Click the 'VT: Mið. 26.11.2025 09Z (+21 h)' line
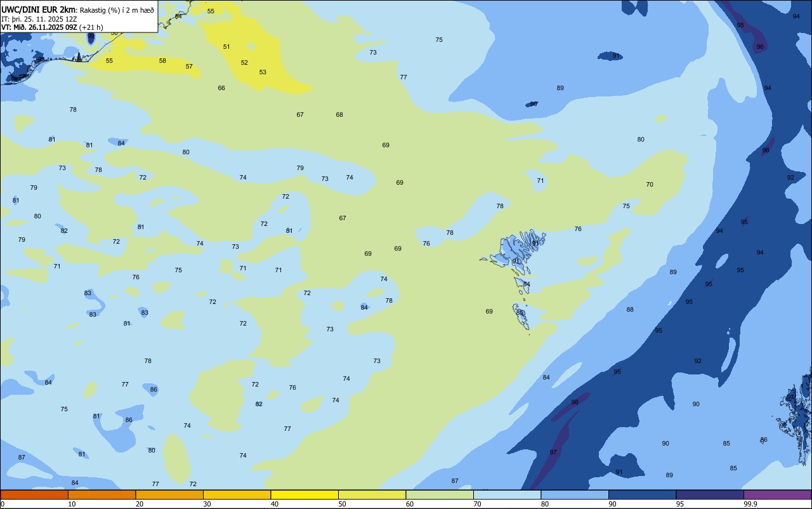This screenshot has width=812, height=509. [52, 27]
